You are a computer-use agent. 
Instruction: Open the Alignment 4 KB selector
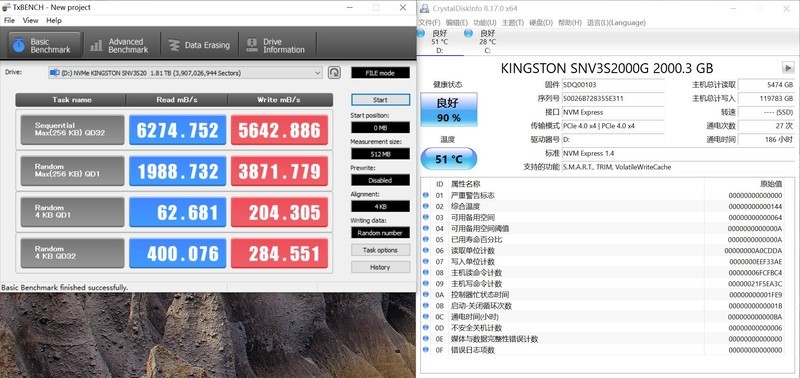[380, 206]
